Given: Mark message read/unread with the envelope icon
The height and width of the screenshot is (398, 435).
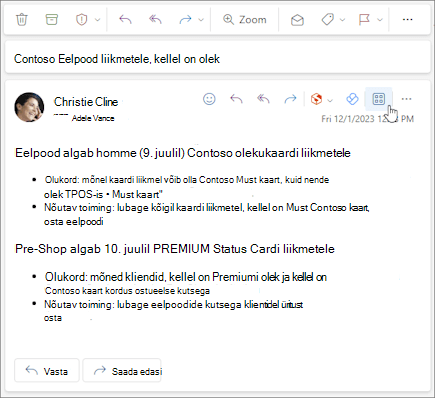Looking at the screenshot, I should [x=297, y=20].
